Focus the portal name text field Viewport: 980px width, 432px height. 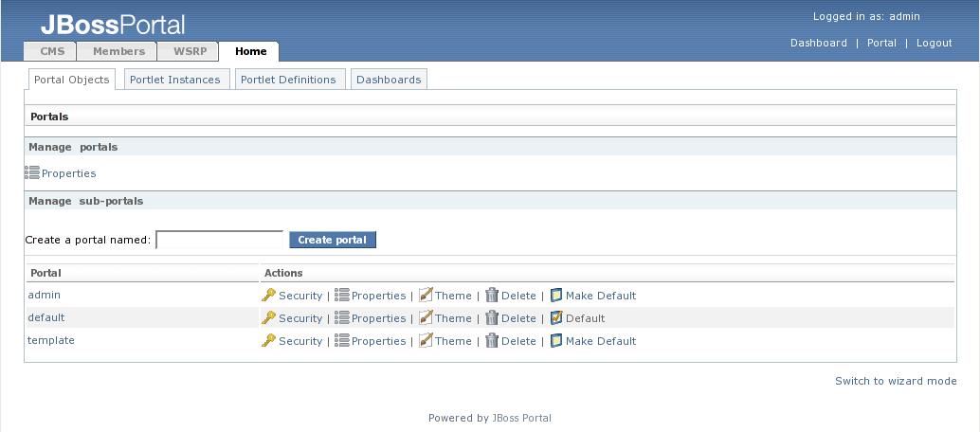point(219,240)
